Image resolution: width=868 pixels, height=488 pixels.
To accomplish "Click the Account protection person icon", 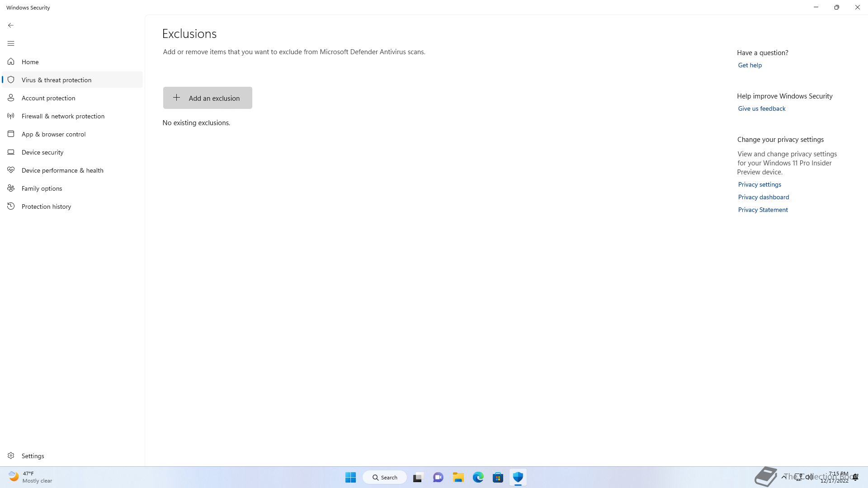I will (x=11, y=98).
